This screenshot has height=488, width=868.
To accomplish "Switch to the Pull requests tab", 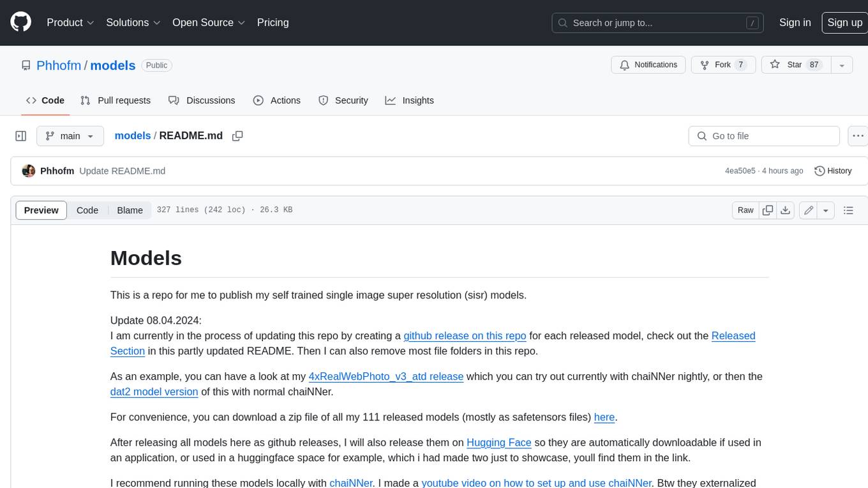I will click(116, 100).
